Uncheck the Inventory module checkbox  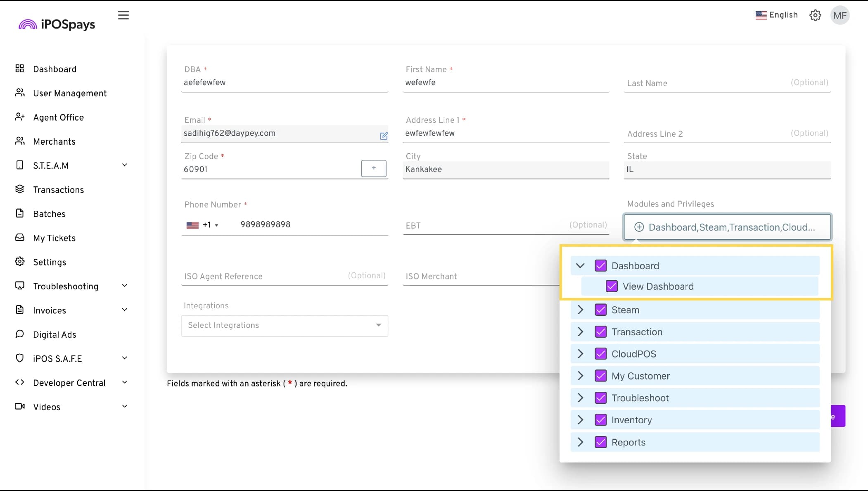tap(600, 420)
